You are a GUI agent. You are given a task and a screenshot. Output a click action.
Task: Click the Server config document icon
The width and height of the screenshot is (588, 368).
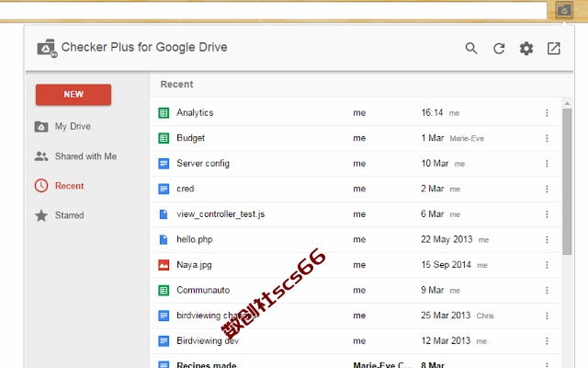pyautogui.click(x=164, y=164)
